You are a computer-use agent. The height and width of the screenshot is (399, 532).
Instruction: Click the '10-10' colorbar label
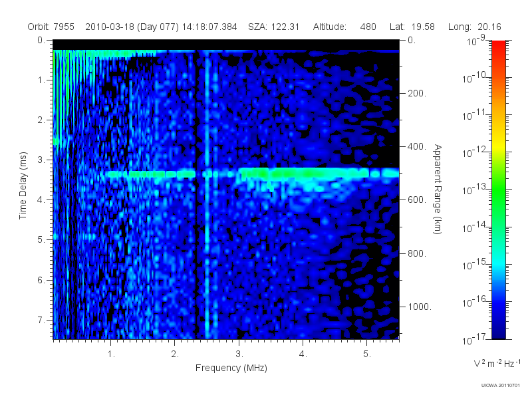pos(475,77)
